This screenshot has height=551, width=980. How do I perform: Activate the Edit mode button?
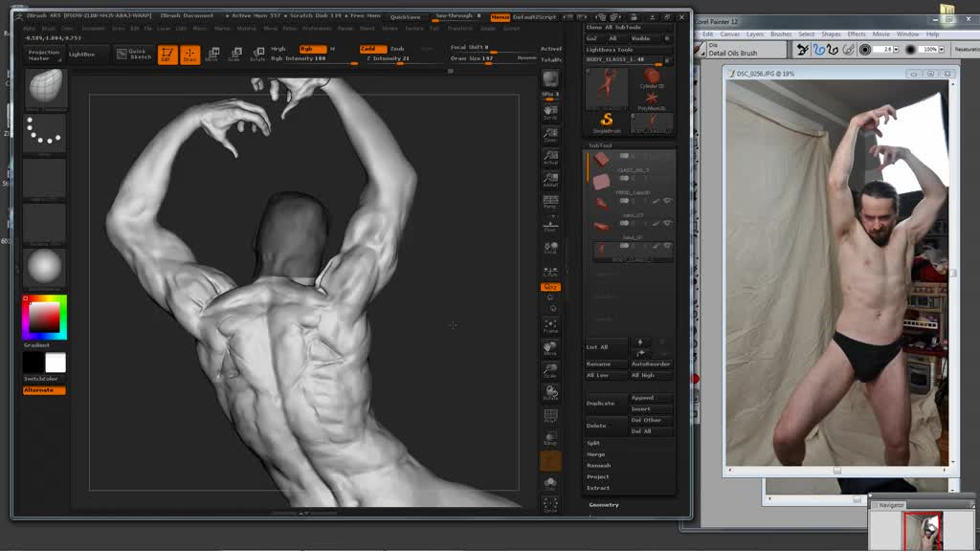[167, 55]
